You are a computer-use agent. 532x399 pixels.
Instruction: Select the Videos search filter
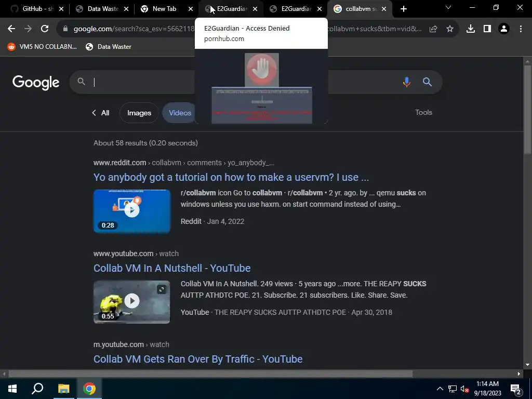[x=180, y=113]
